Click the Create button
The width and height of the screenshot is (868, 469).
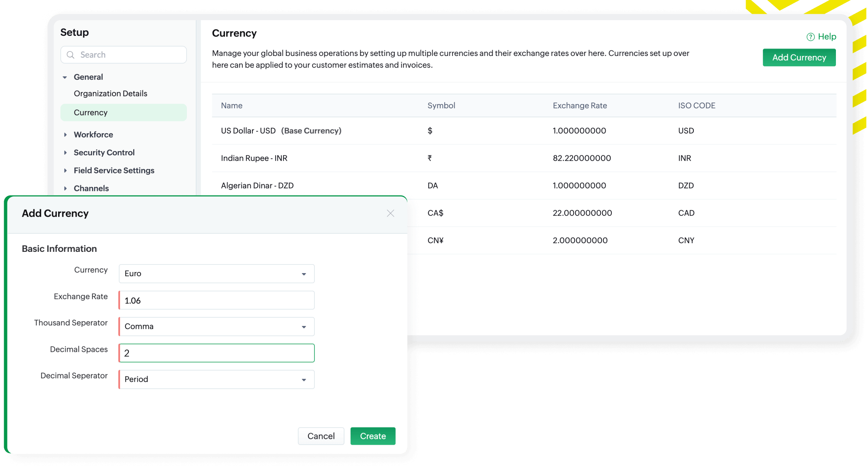click(373, 436)
